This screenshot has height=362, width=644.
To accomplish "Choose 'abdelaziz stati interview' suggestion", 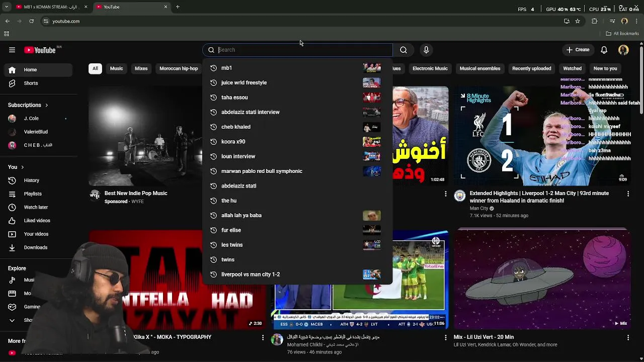I will point(297,112).
